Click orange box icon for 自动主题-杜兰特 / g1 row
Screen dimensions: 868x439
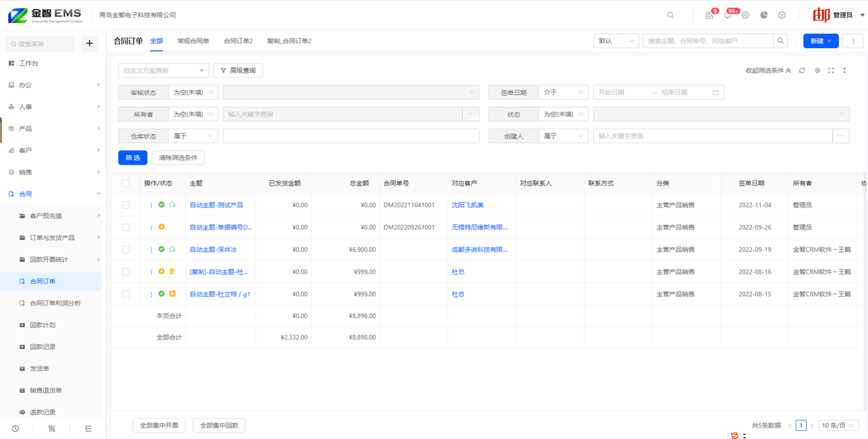pos(172,294)
